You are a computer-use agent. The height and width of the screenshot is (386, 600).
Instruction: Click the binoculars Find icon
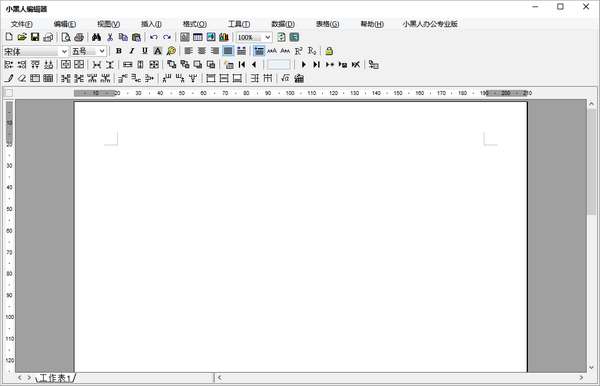point(96,37)
